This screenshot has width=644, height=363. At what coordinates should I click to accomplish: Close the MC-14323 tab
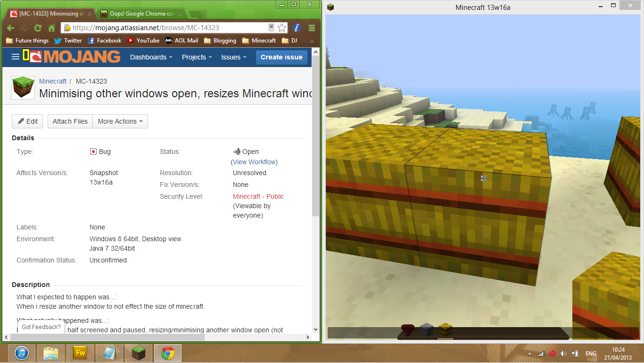coord(90,14)
